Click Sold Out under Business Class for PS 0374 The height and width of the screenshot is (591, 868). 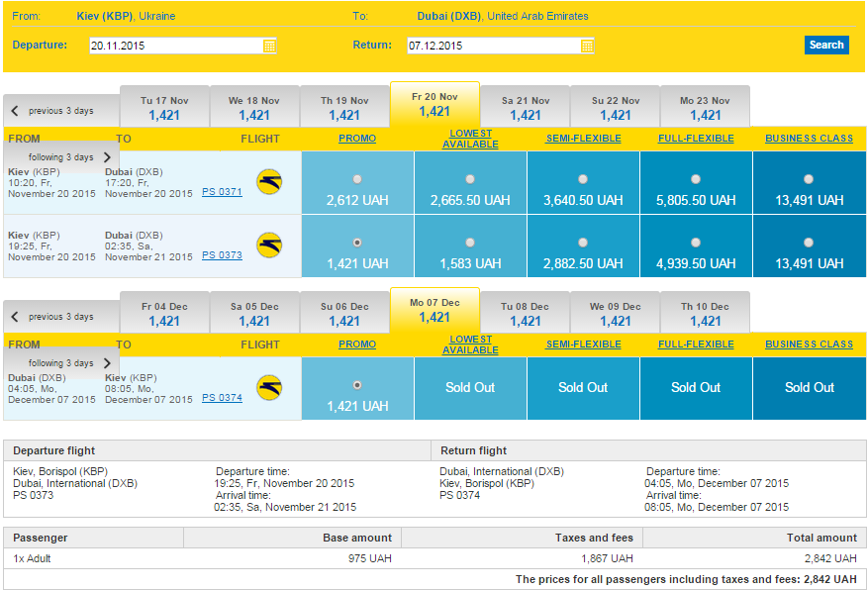coord(809,388)
